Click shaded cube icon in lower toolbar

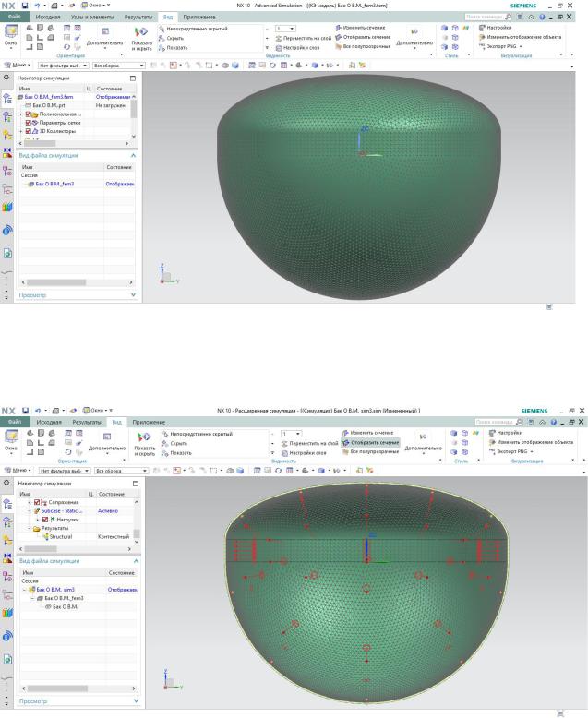click(239, 471)
